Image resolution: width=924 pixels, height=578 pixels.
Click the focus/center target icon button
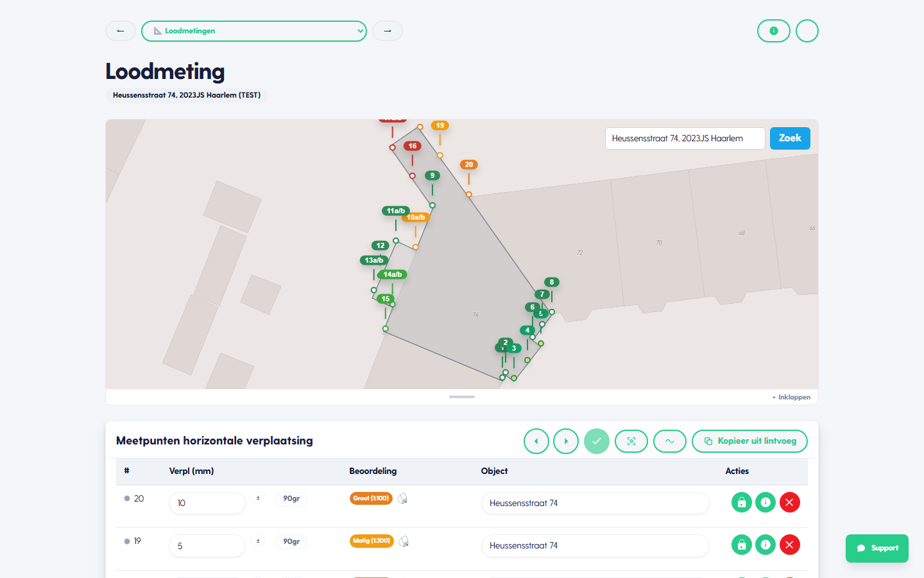631,441
